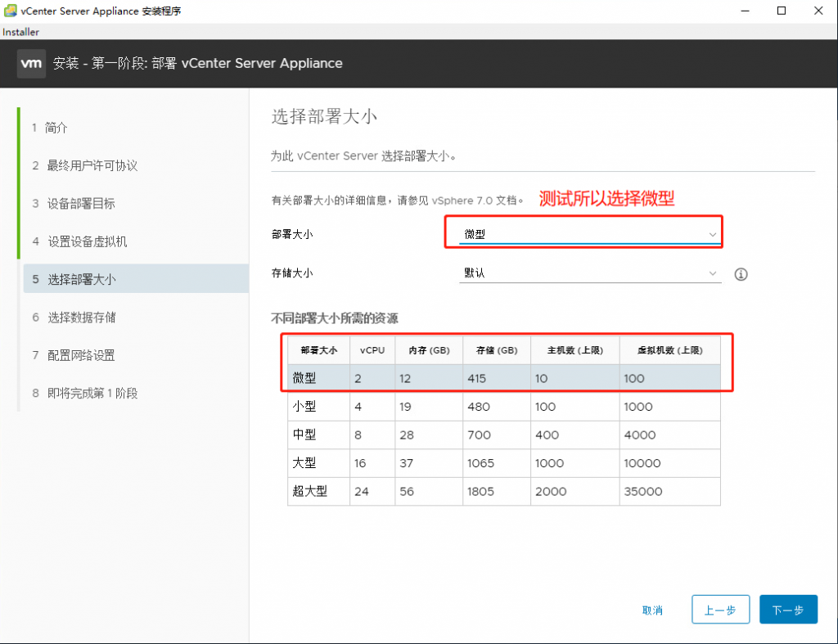Click the 35000 VM count cell
This screenshot has height=644, width=838.
tap(643, 491)
